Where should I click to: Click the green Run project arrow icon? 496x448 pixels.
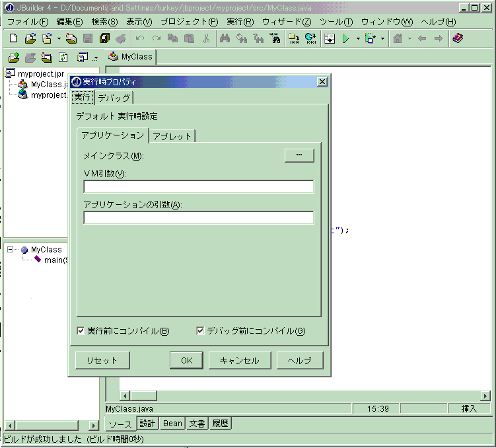point(345,39)
